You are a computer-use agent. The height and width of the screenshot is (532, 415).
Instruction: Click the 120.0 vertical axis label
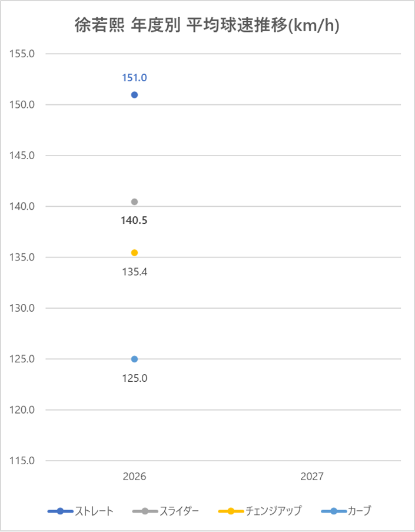point(24,410)
